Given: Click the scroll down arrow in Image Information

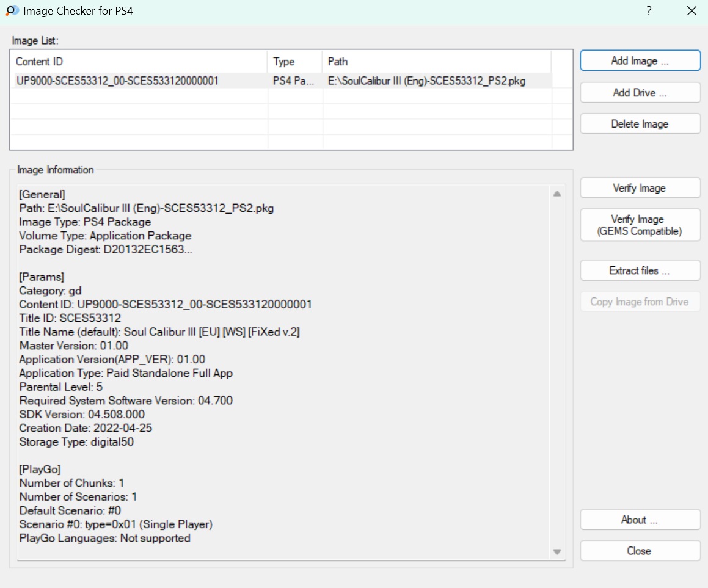Looking at the screenshot, I should [x=557, y=551].
